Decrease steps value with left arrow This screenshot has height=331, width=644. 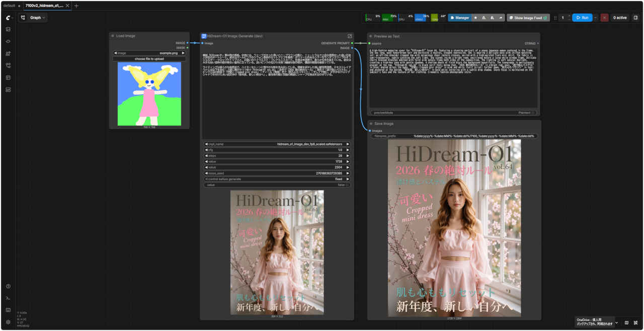[206, 156]
